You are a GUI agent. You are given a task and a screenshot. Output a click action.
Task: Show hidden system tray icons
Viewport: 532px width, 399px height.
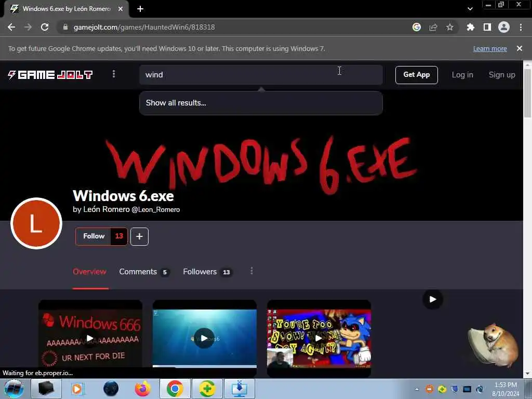[x=417, y=389]
